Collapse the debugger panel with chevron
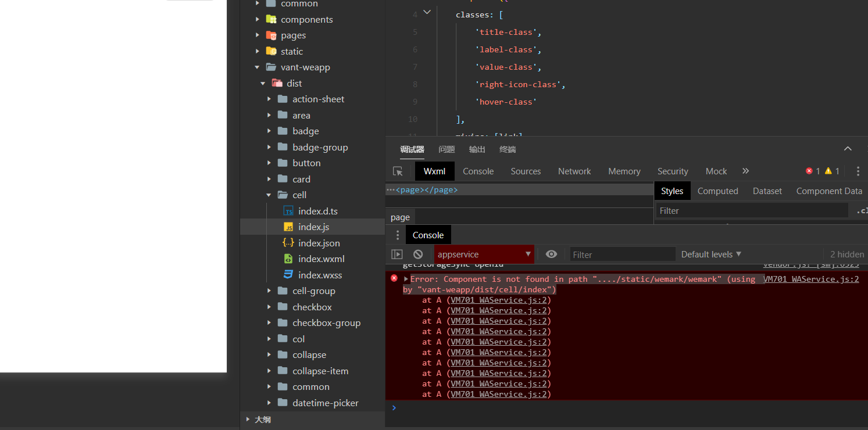 click(848, 149)
